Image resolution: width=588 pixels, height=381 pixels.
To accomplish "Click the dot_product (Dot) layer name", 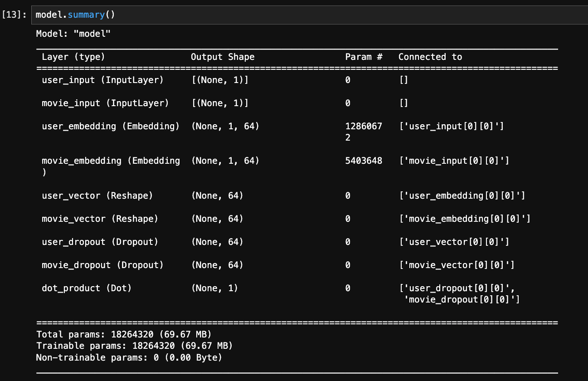I will pyautogui.click(x=87, y=288).
